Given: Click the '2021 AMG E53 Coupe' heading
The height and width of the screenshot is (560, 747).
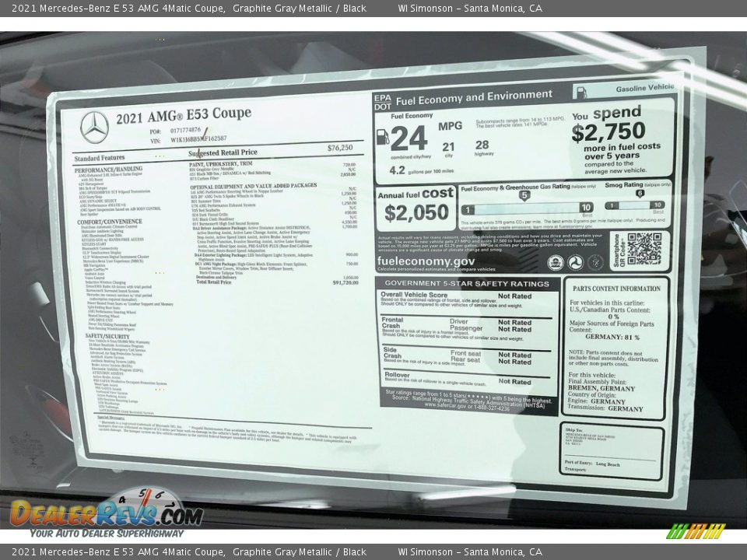Looking at the screenshot, I should (184, 115).
